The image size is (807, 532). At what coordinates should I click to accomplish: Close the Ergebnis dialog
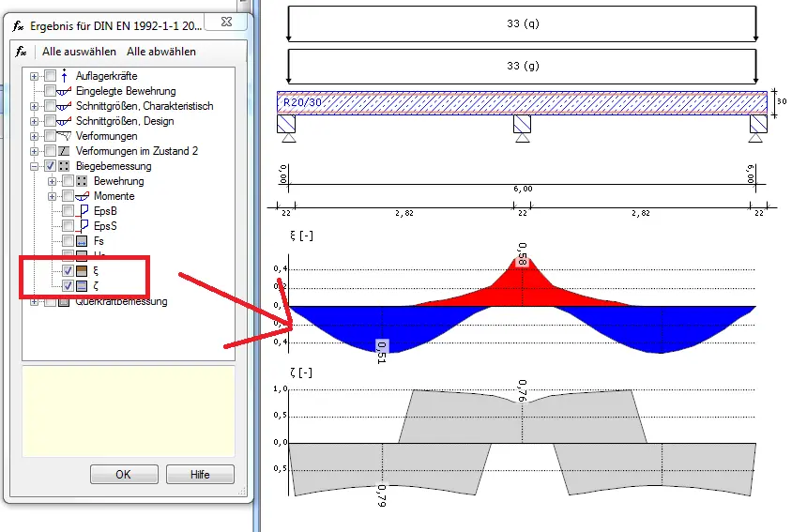pyautogui.click(x=226, y=22)
